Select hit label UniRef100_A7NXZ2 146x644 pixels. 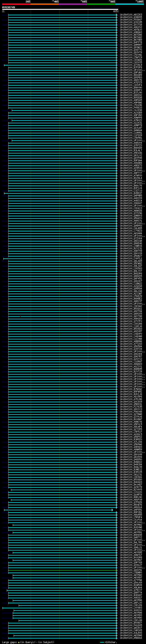point(131,120)
